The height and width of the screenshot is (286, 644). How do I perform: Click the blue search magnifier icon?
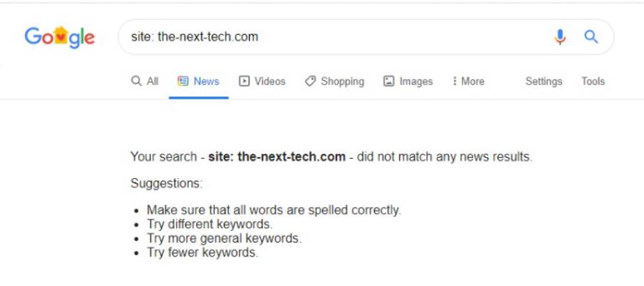[x=591, y=37]
